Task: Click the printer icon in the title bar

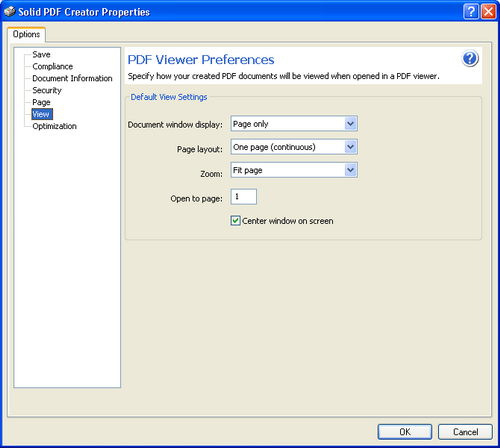Action: point(10,12)
